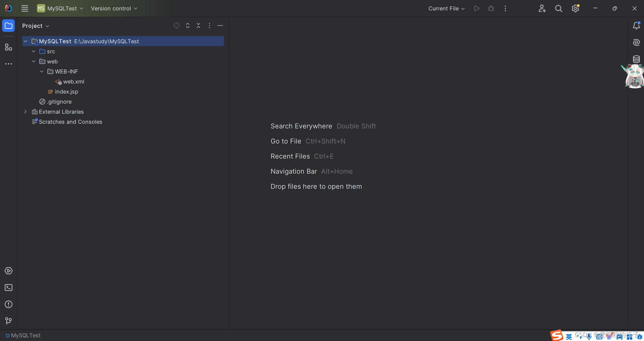Image resolution: width=644 pixels, height=341 pixels.
Task: Open the Version control dropdown
Action: point(114,8)
